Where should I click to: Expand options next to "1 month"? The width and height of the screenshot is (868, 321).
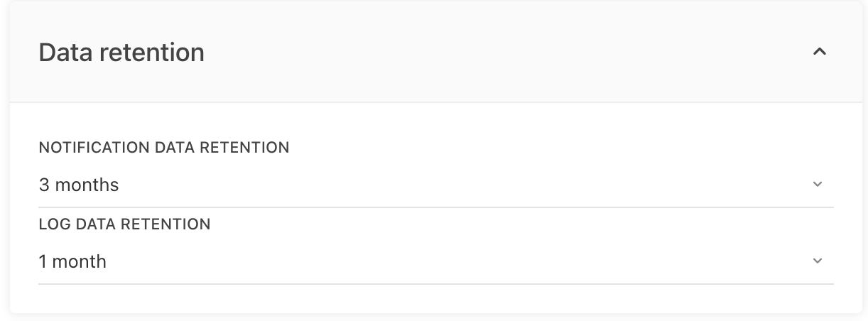[x=817, y=261]
